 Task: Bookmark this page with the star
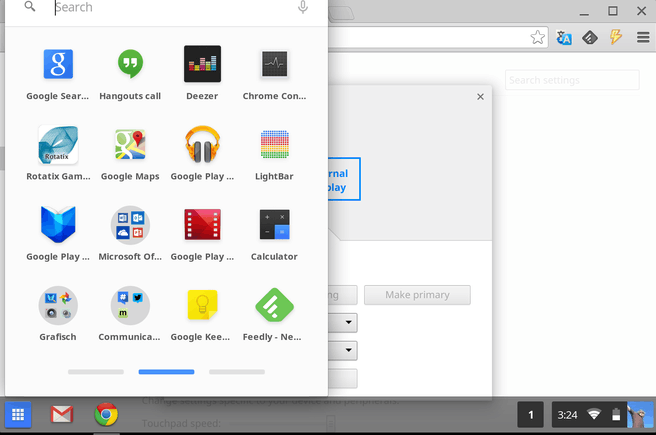538,38
